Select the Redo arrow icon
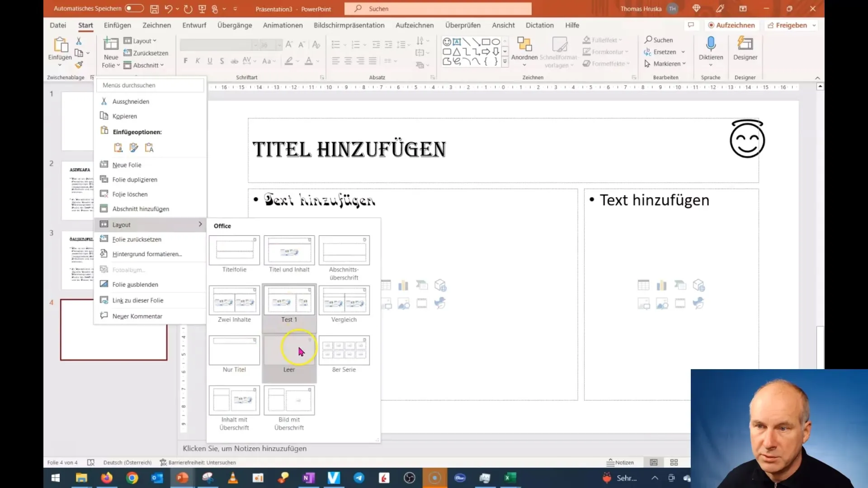The image size is (868, 488). coord(187,8)
